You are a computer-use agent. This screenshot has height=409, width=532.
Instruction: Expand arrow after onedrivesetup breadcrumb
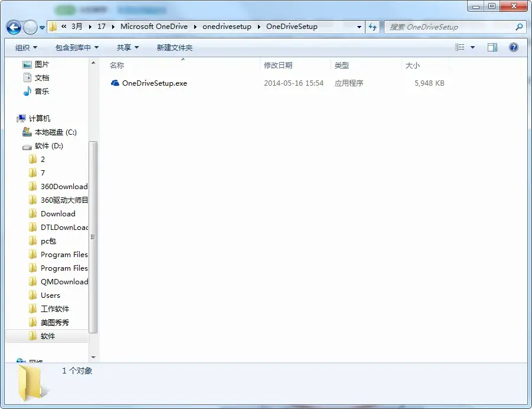[x=259, y=27]
